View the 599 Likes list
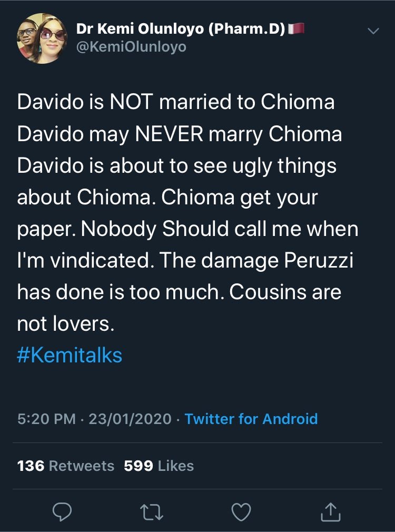This screenshot has width=395, height=532. click(159, 466)
